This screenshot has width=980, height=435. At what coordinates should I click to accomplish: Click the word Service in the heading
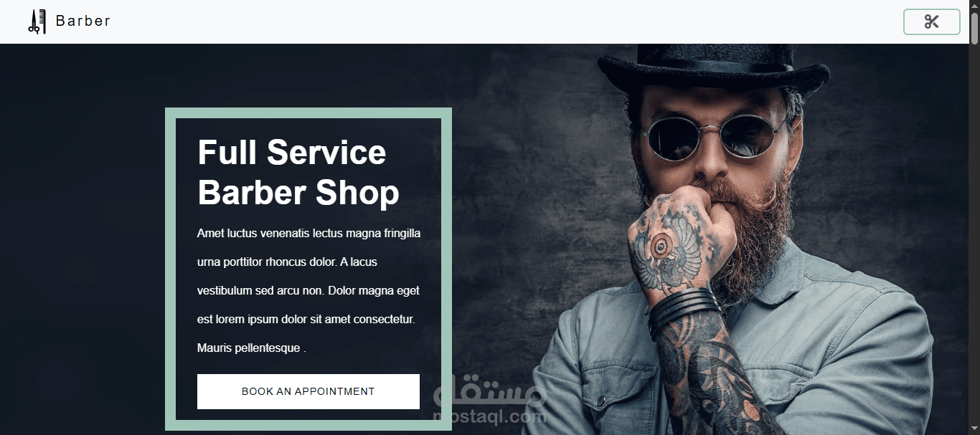[x=326, y=153]
